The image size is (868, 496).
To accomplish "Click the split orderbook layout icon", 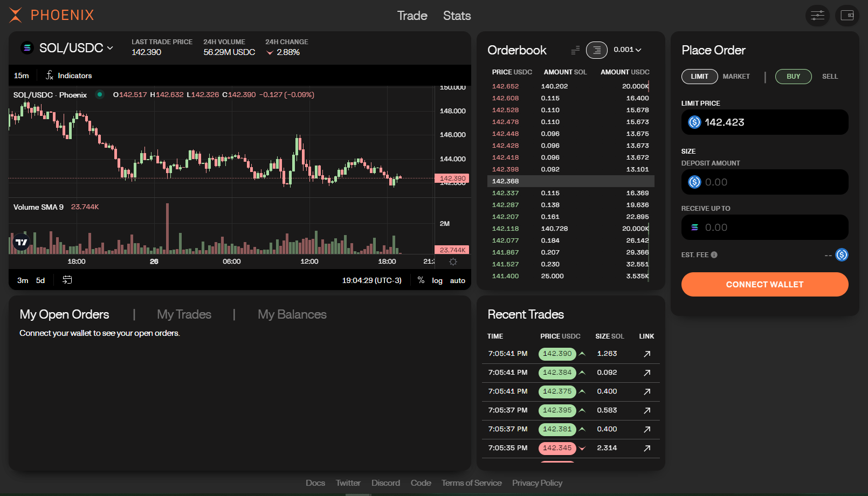I will pos(575,50).
